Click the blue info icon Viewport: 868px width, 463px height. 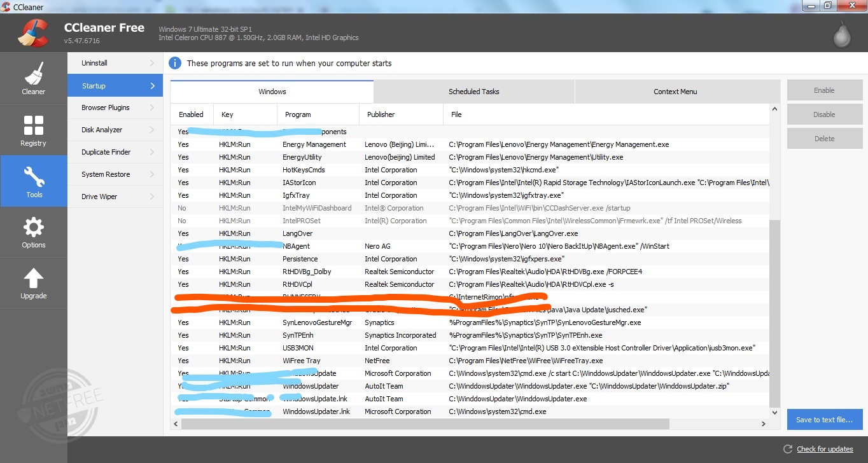[x=175, y=63]
